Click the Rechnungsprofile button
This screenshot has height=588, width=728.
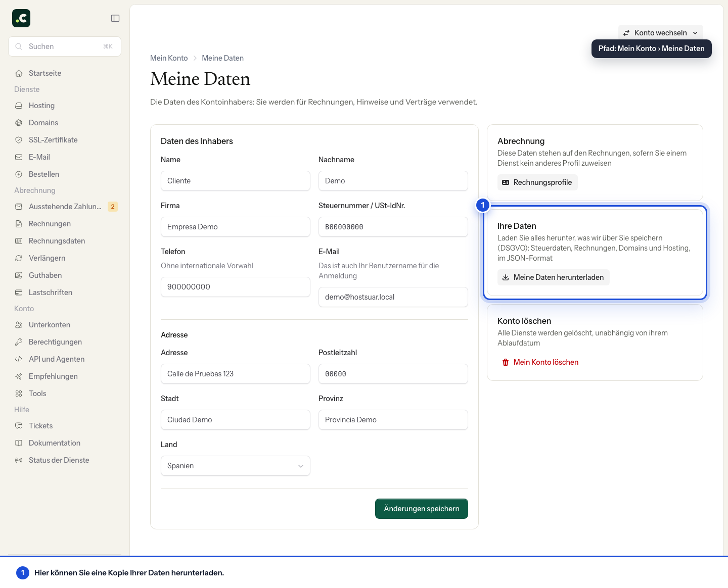[x=537, y=182]
